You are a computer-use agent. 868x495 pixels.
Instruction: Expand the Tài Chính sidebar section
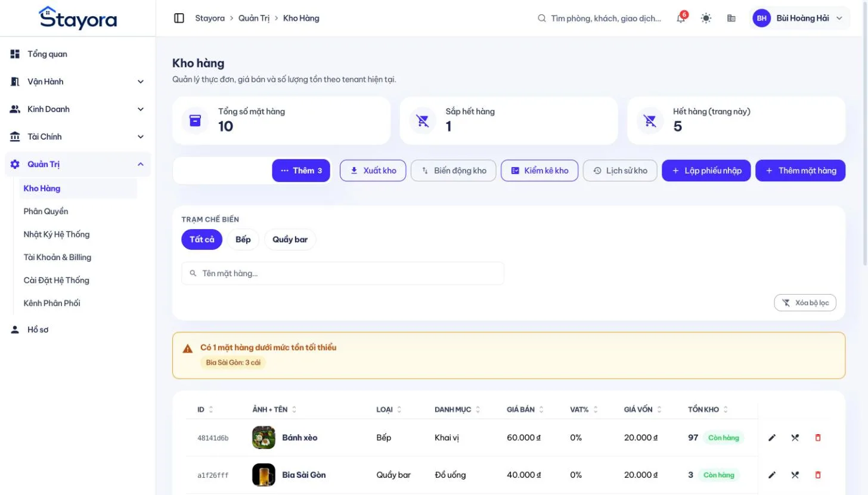click(x=77, y=137)
